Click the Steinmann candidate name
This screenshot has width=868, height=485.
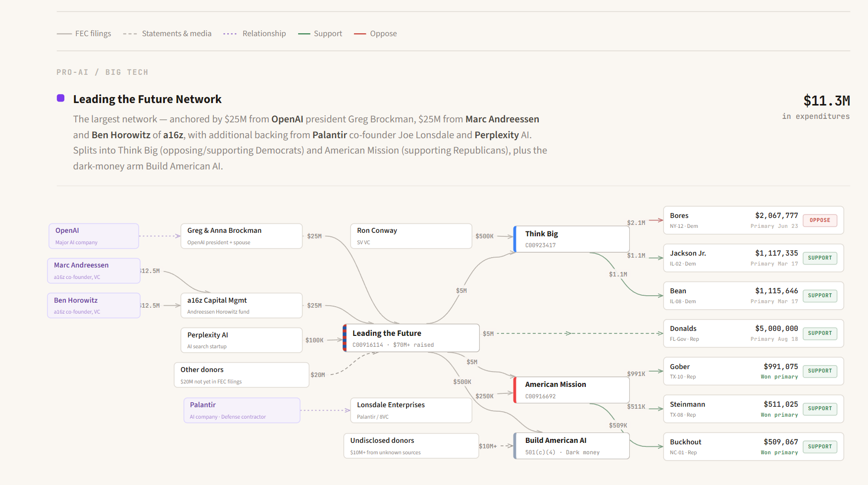point(687,404)
